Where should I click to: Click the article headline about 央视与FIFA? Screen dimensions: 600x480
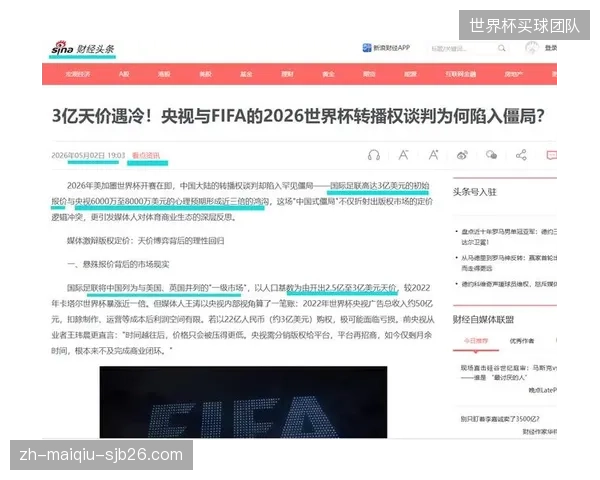[x=298, y=116]
